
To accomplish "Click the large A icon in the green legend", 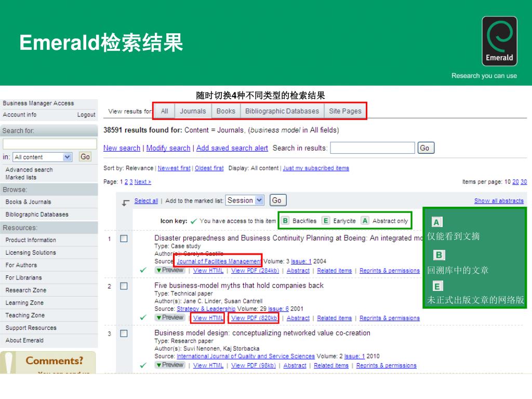I will pyautogui.click(x=436, y=222).
